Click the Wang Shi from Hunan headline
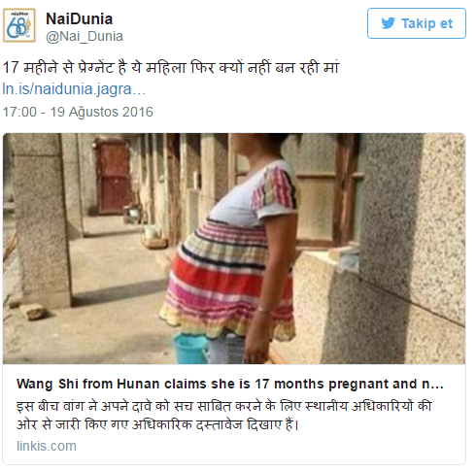The height and width of the screenshot is (471, 476). tap(230, 384)
